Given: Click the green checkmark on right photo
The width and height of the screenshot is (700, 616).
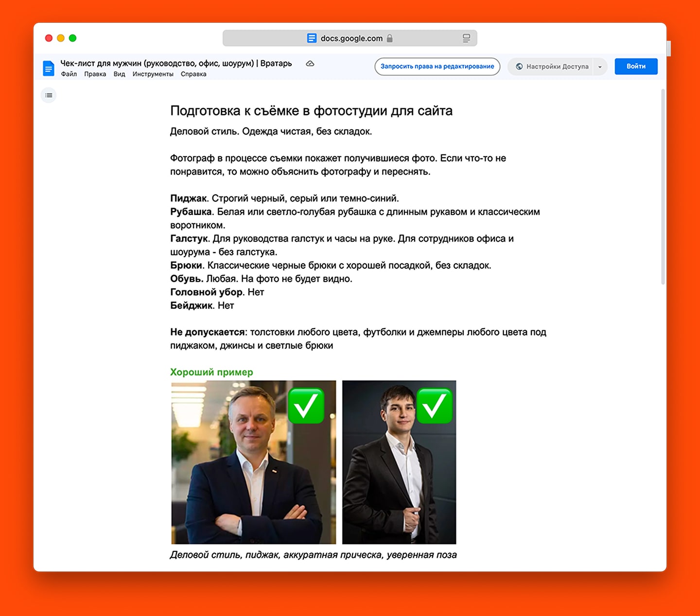Looking at the screenshot, I should pyautogui.click(x=434, y=406).
